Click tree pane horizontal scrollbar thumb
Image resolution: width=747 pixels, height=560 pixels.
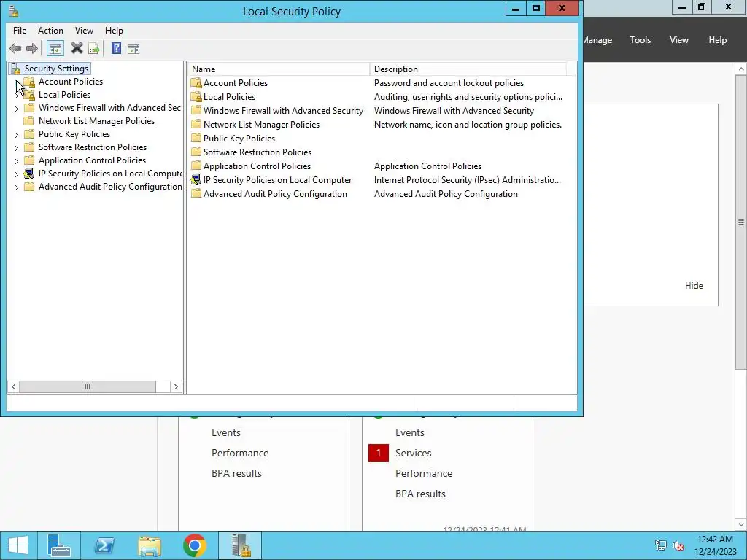pos(88,386)
